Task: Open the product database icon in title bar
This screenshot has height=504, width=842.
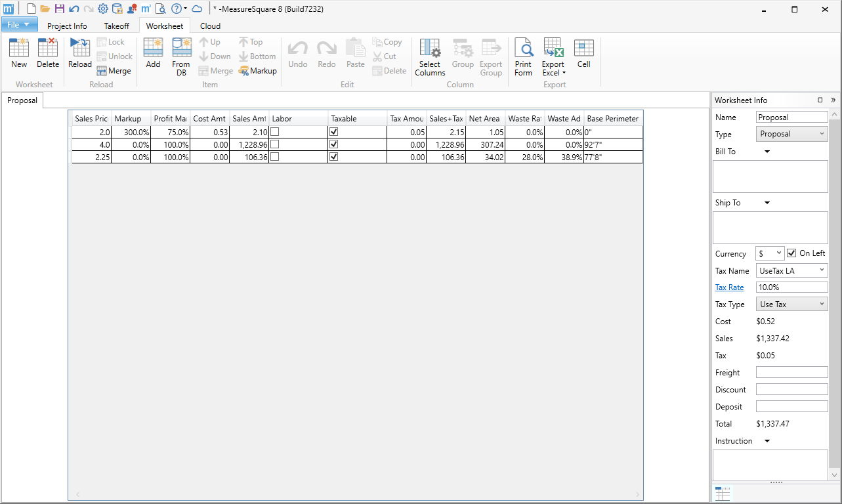Action: point(117,9)
